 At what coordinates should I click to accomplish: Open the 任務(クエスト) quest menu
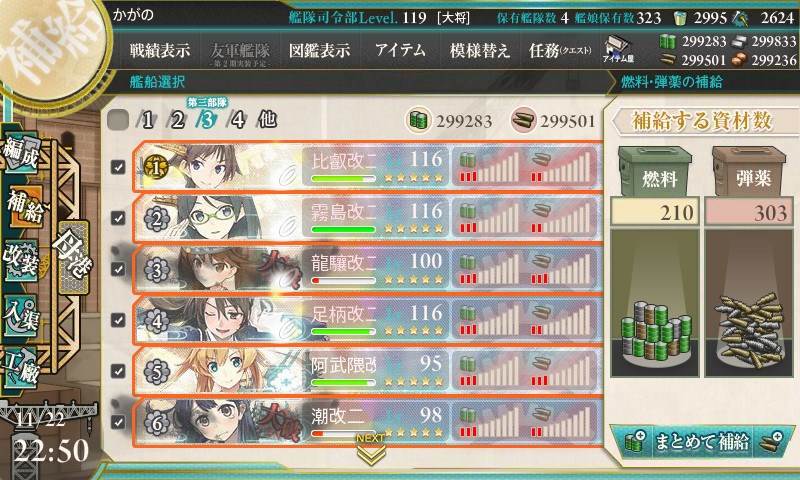coord(560,50)
